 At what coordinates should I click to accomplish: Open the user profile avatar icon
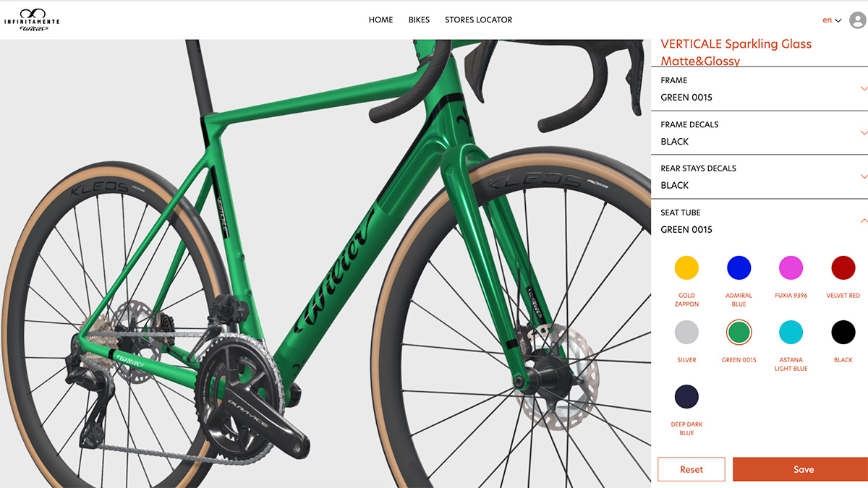point(858,20)
